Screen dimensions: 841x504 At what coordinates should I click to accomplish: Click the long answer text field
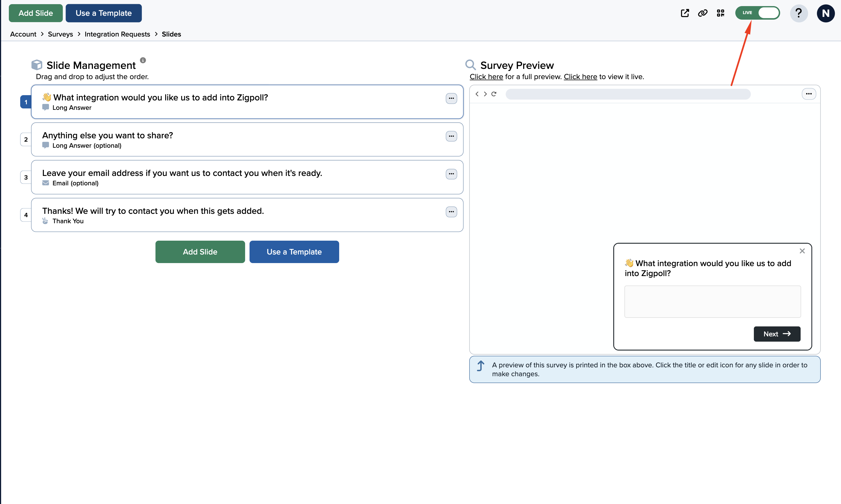click(x=712, y=302)
